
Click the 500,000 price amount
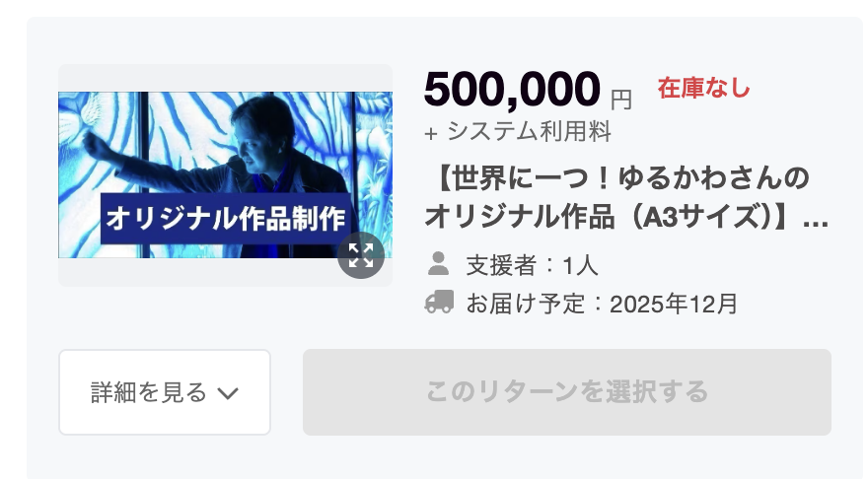point(512,90)
